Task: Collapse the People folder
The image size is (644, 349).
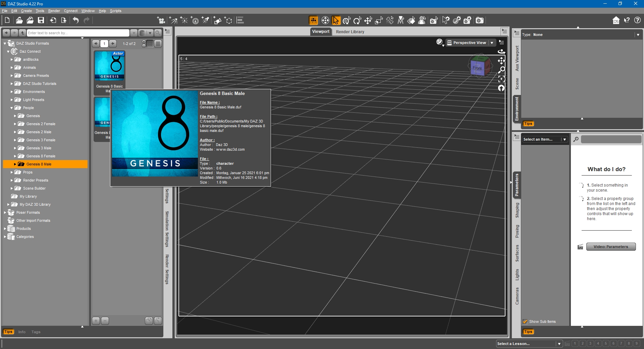Action: click(11, 108)
